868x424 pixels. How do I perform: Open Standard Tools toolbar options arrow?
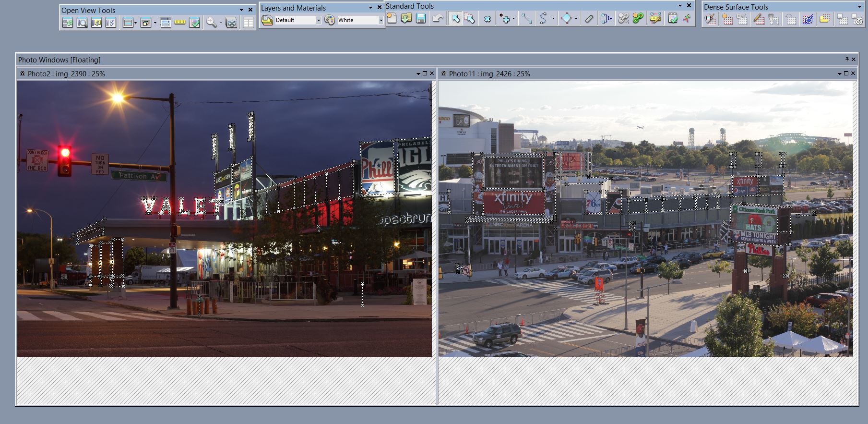click(680, 6)
